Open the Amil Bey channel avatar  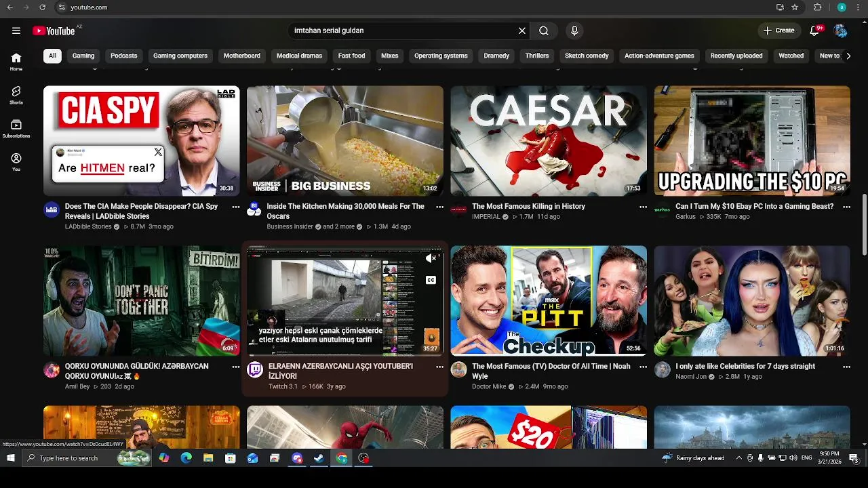point(52,369)
